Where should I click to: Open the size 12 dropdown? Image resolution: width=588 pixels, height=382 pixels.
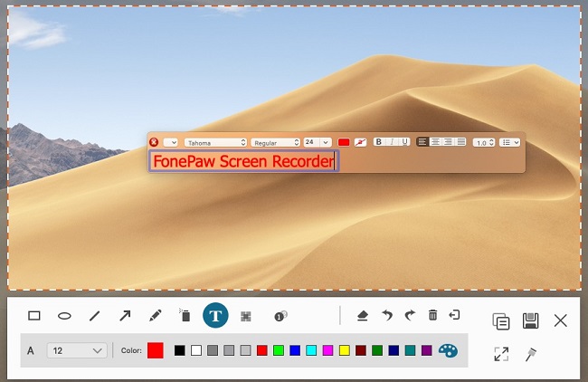click(x=77, y=350)
